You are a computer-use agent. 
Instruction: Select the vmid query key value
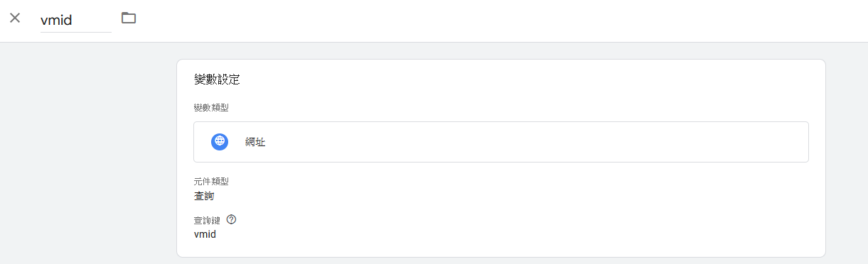click(205, 233)
